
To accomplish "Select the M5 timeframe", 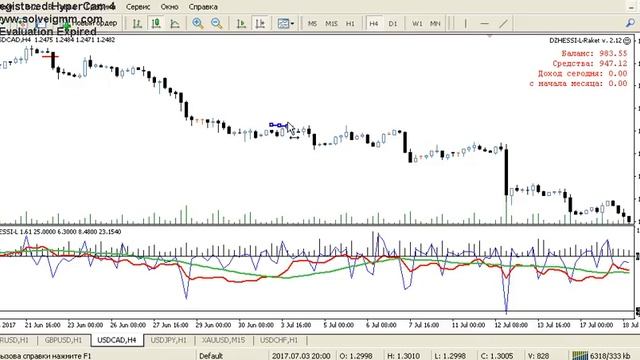I will (x=312, y=24).
